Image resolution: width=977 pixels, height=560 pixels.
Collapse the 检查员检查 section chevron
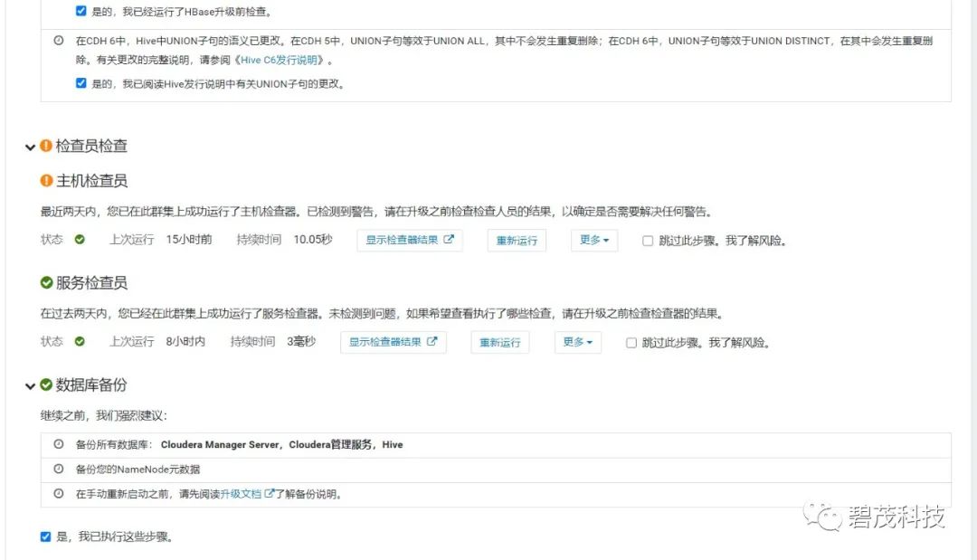pyautogui.click(x=30, y=147)
